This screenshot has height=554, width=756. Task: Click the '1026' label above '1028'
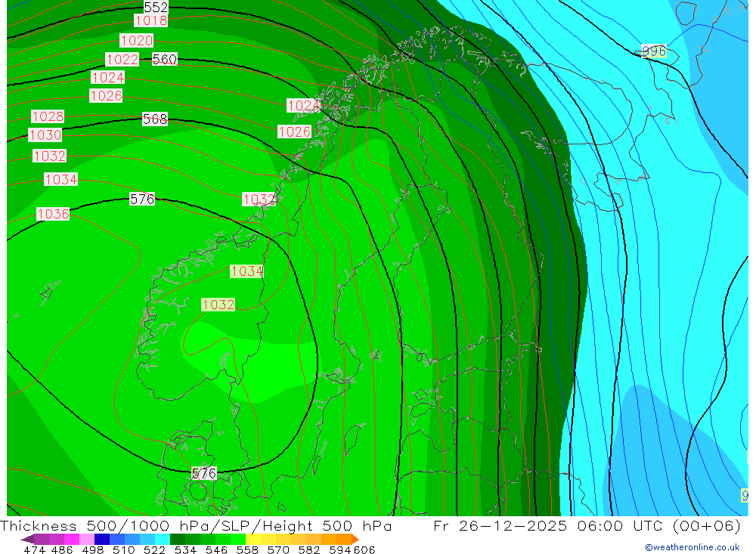106,95
